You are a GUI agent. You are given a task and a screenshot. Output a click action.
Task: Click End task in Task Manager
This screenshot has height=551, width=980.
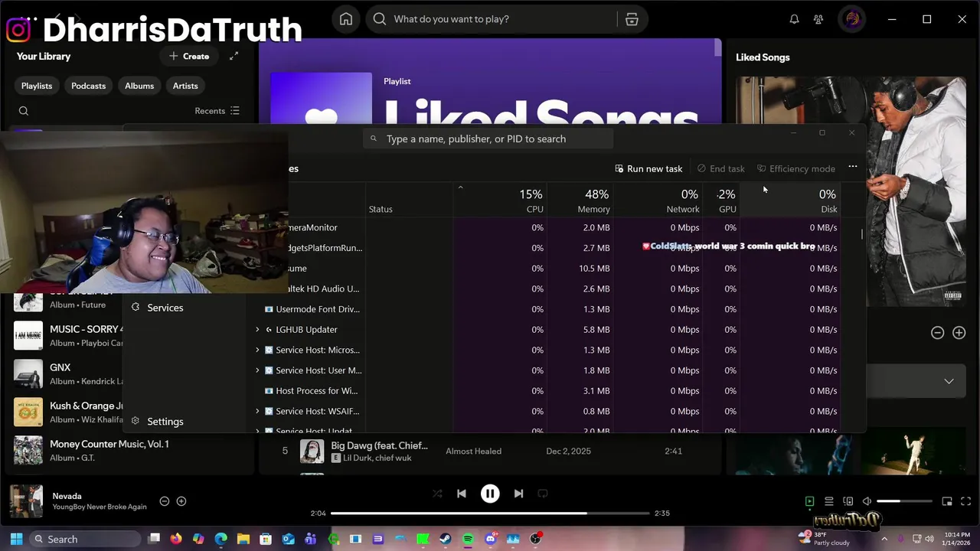pyautogui.click(x=720, y=168)
